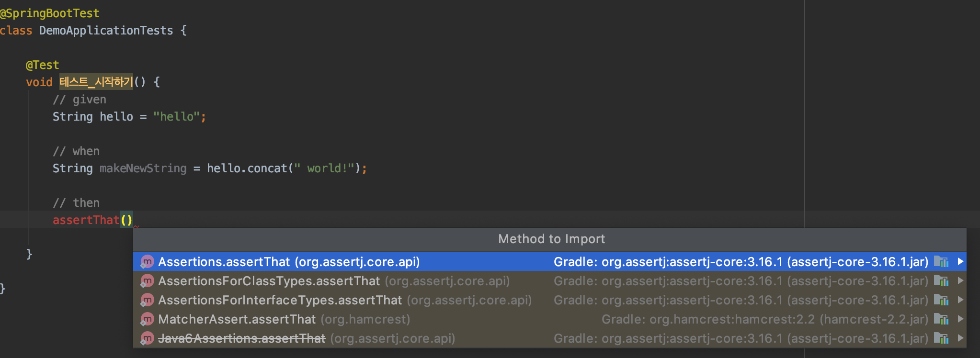Click the unresolved assertThat call in editor
980x358 pixels.
point(86,220)
